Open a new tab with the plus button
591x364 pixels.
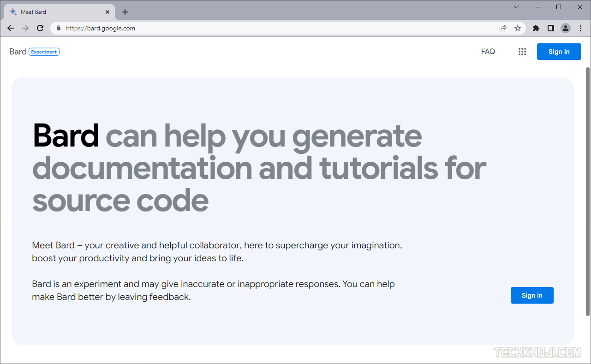point(125,12)
